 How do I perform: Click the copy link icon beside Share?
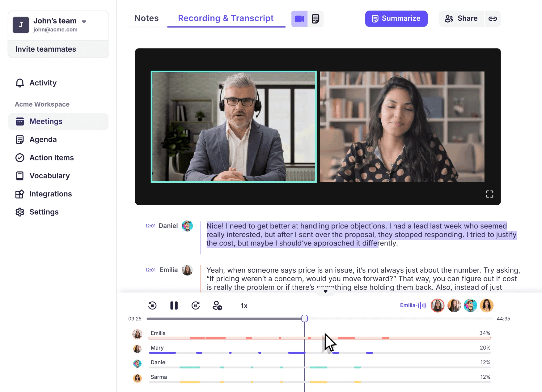pos(493,19)
